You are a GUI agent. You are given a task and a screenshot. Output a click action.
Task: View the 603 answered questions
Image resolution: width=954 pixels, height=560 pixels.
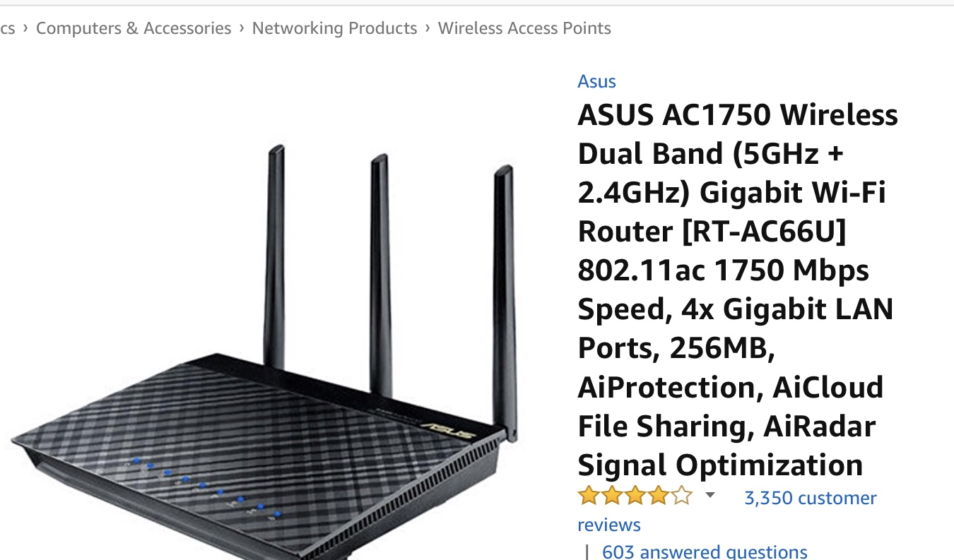pyautogui.click(x=704, y=551)
